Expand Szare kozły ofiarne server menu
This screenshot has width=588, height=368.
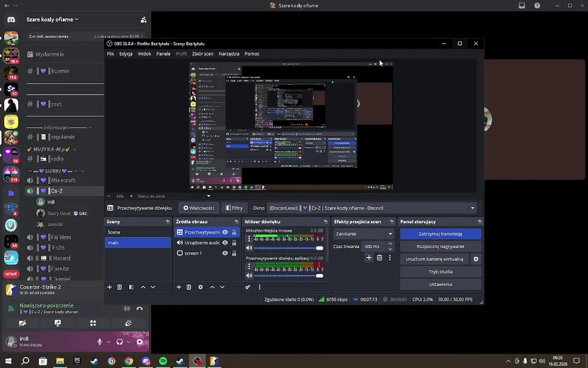point(53,19)
